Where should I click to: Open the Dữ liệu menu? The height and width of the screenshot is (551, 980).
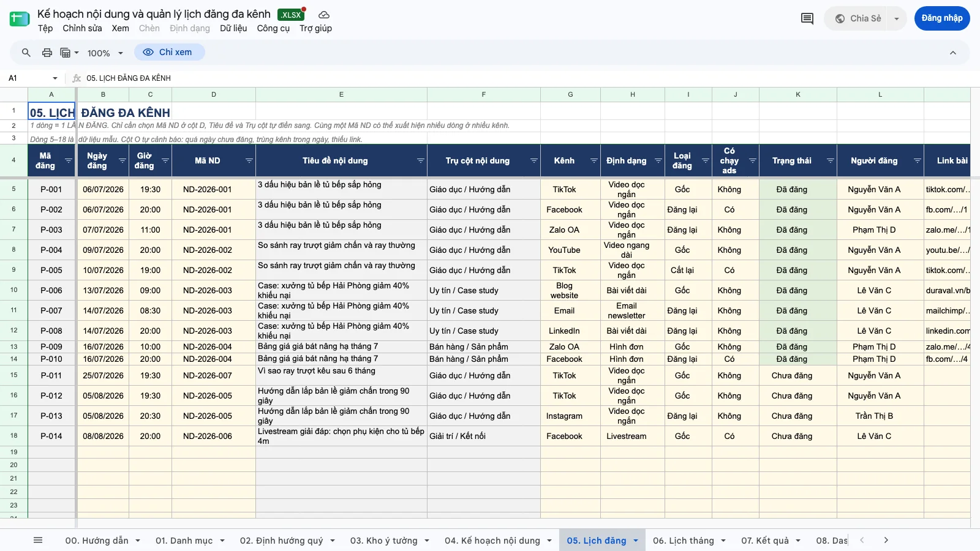tap(233, 28)
